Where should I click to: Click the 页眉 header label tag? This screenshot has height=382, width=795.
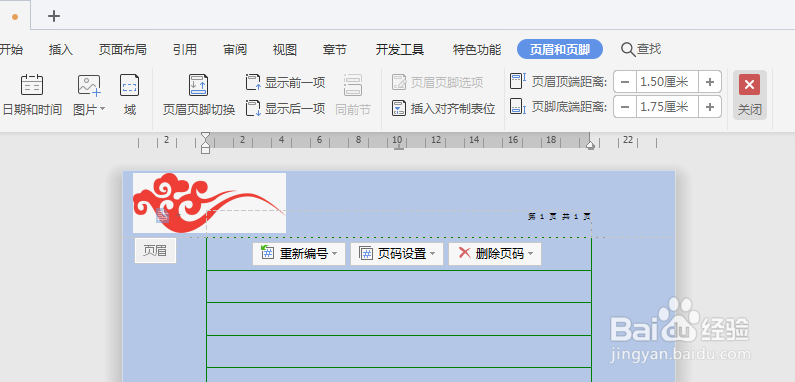point(155,251)
